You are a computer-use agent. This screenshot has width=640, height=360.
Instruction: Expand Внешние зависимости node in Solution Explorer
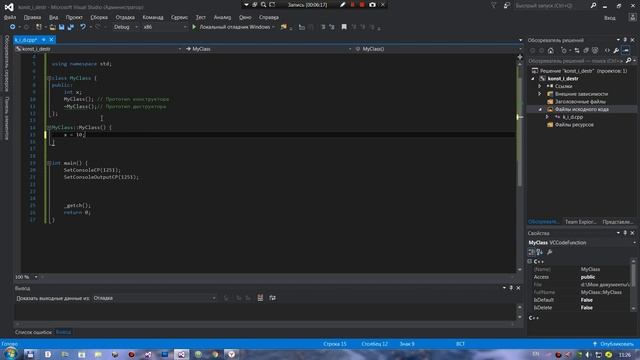[x=540, y=94]
